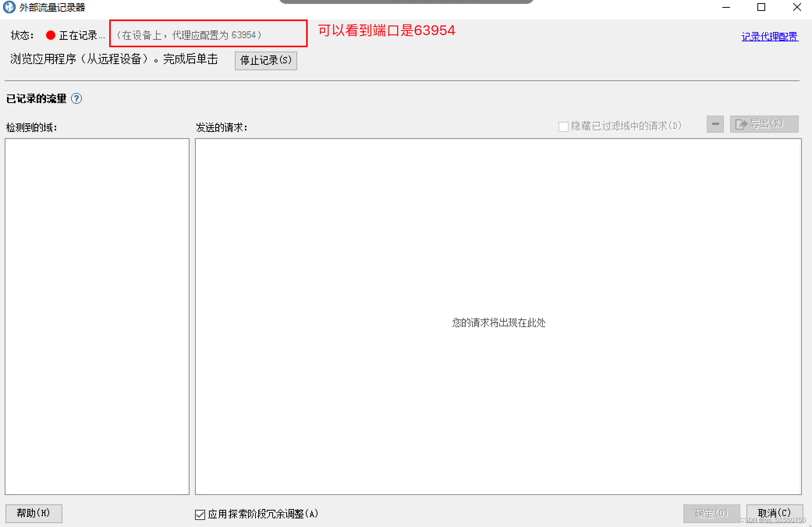Screen dimensions: 812x527
Task: Click 停止记录(S) to stop recording
Action: tap(266, 61)
